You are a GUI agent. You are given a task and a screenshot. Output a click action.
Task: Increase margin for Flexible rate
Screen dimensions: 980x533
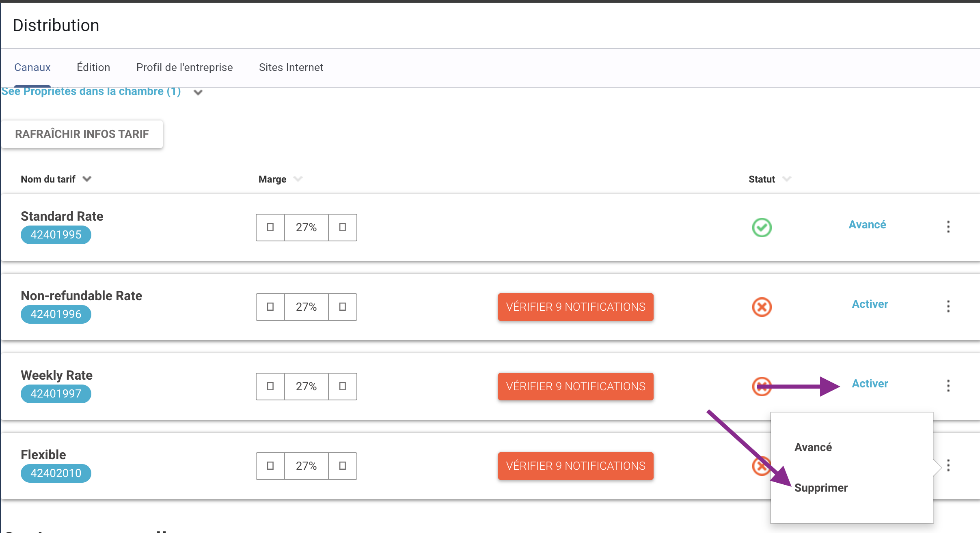click(x=343, y=466)
